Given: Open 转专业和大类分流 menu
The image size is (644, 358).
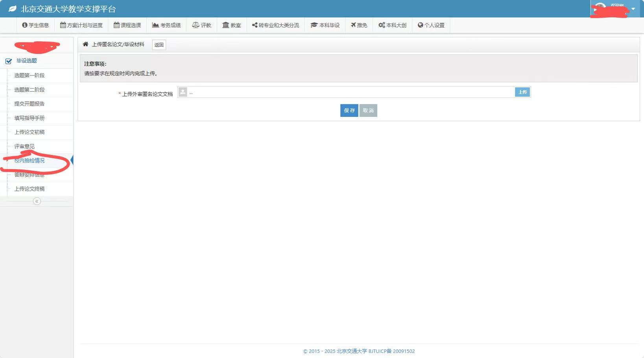Looking at the screenshot, I should tap(275, 25).
